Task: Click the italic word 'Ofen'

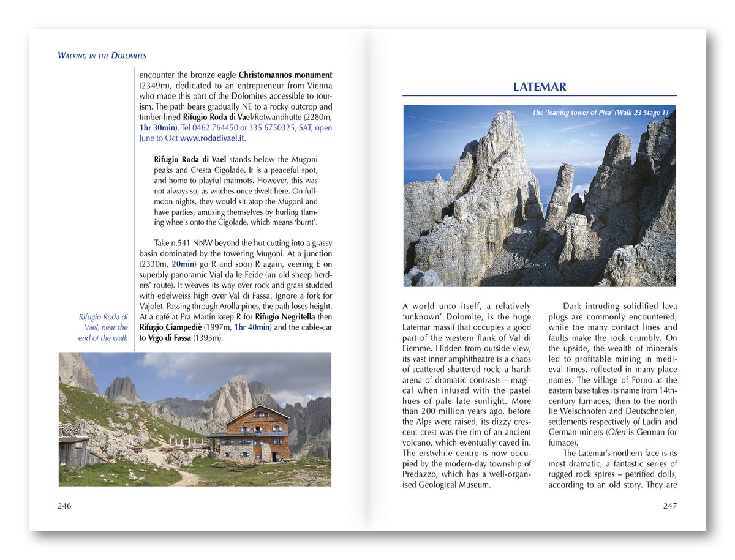Action: point(618,432)
